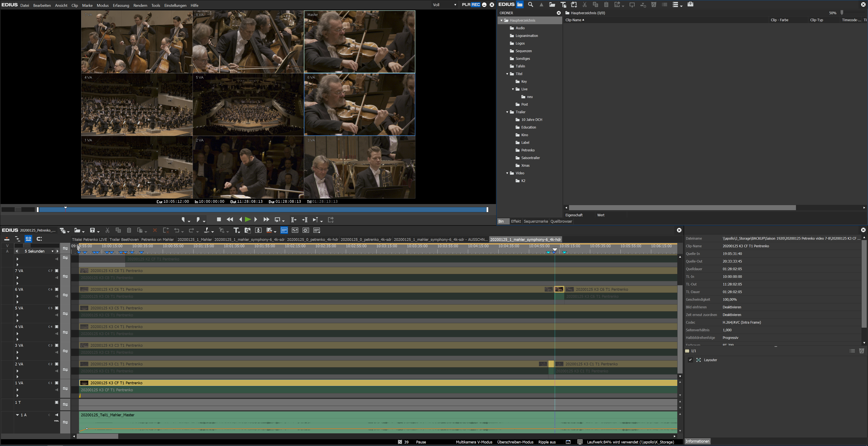Toggle the Layouter effect checkbox
The image size is (868, 446).
(690, 360)
